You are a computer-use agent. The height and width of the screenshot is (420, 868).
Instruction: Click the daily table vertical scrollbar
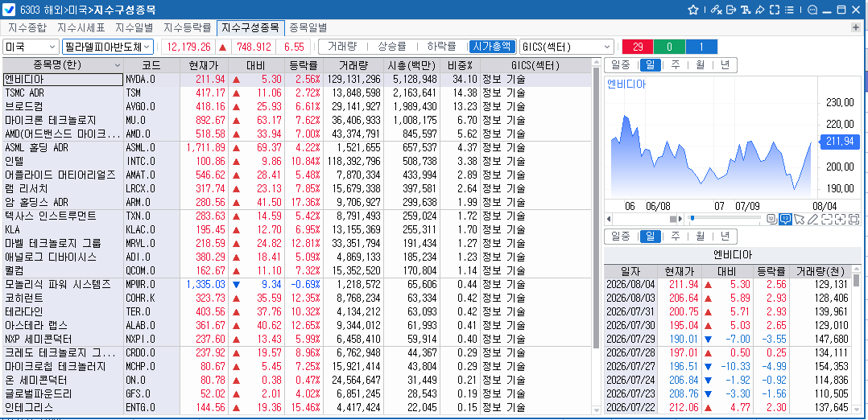[x=857, y=279]
